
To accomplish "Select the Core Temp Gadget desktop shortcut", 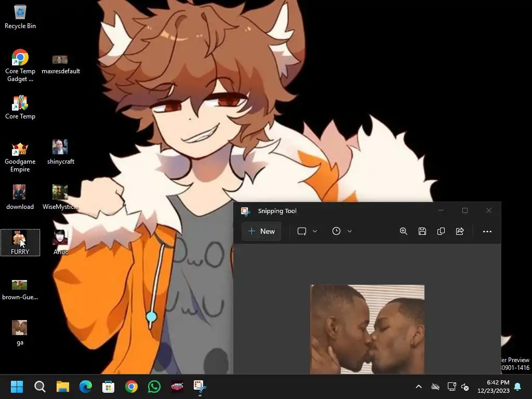I will [20, 66].
